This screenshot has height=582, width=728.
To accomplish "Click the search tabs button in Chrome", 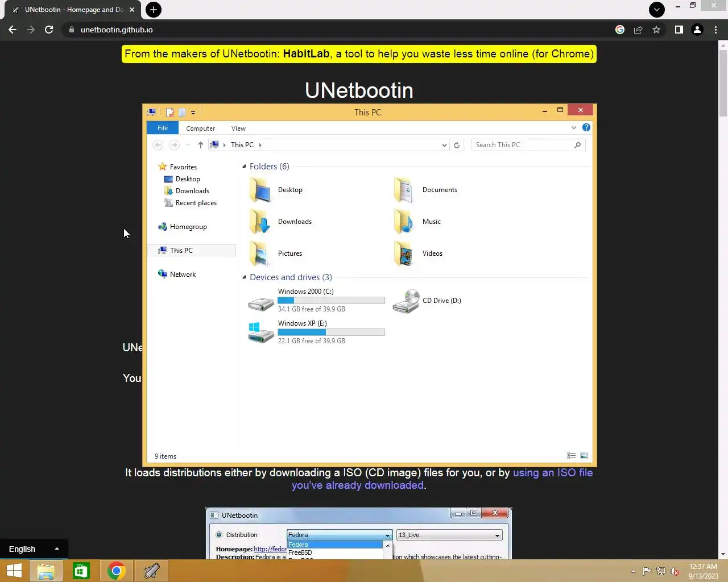I will pos(657,10).
